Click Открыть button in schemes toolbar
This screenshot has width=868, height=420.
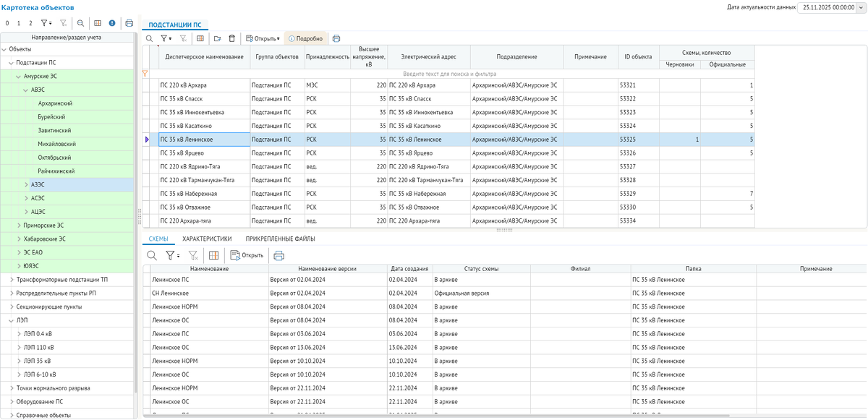click(x=247, y=255)
